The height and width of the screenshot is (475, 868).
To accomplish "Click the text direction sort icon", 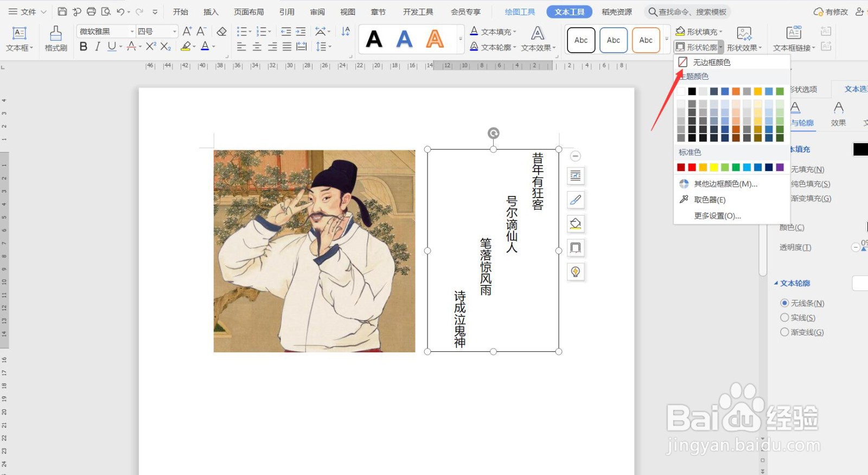I will coord(346,31).
